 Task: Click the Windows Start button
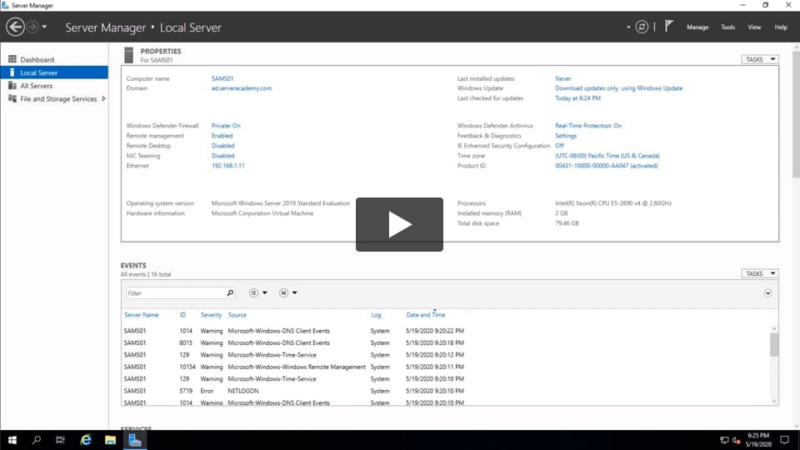click(12, 440)
